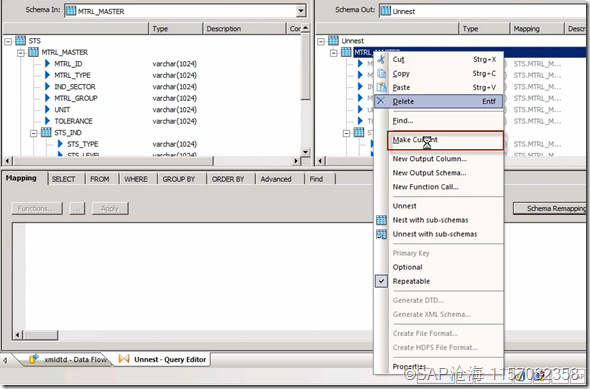Click the Cut scissors icon in context menu

[x=381, y=59]
